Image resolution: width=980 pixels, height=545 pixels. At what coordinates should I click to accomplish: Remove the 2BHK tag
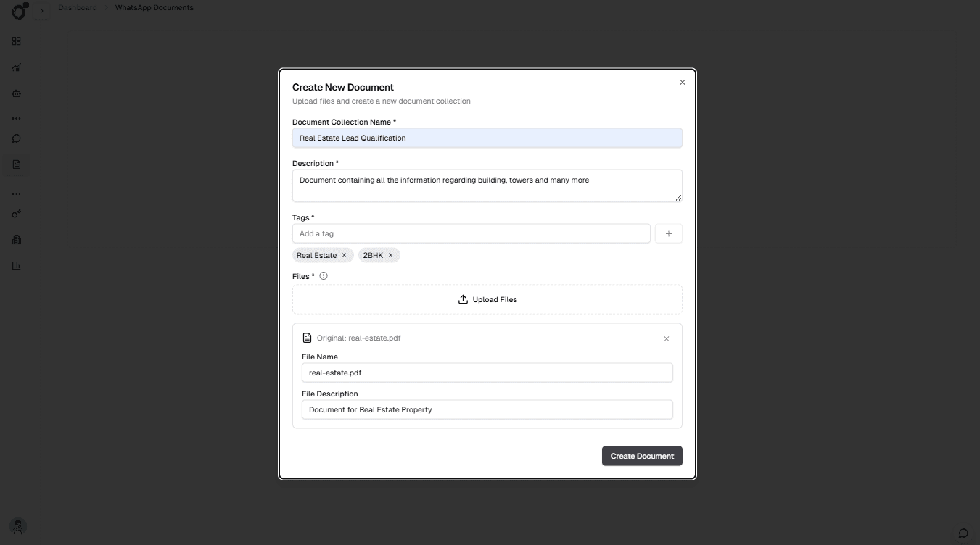pos(390,255)
